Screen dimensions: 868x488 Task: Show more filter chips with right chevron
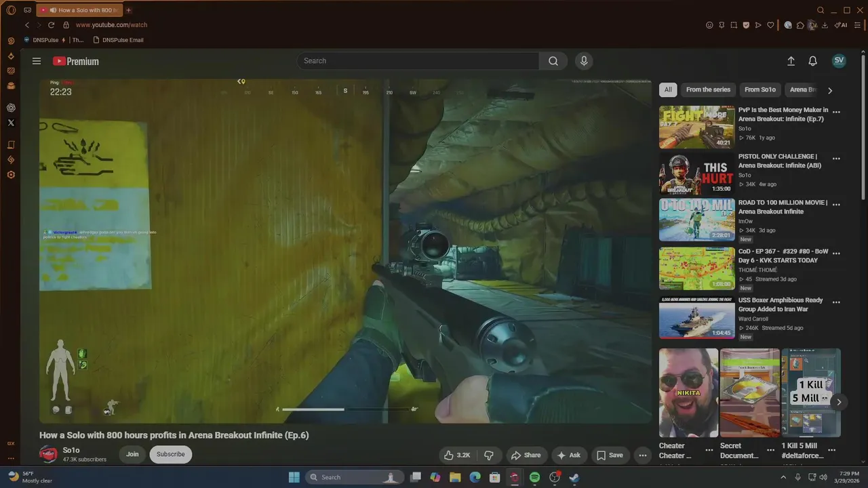tap(830, 90)
